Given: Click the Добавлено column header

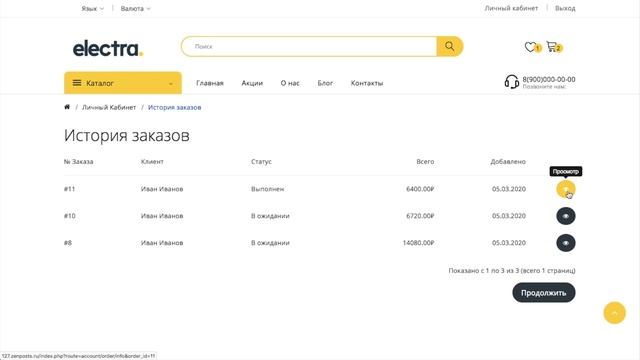Looking at the screenshot, I should point(508,162).
